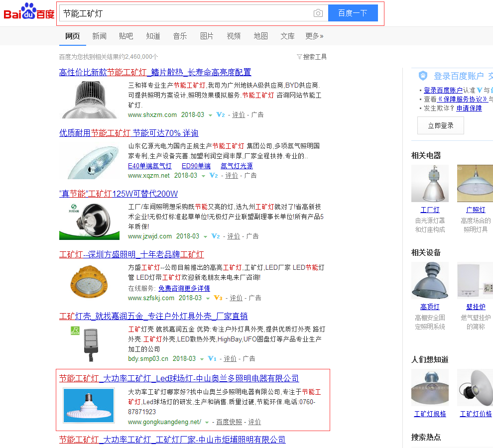Screen dimensions: 493x448
Task: Click the V1 credibility badge for bdy.smp03.cn
Action: pyautogui.click(x=212, y=359)
